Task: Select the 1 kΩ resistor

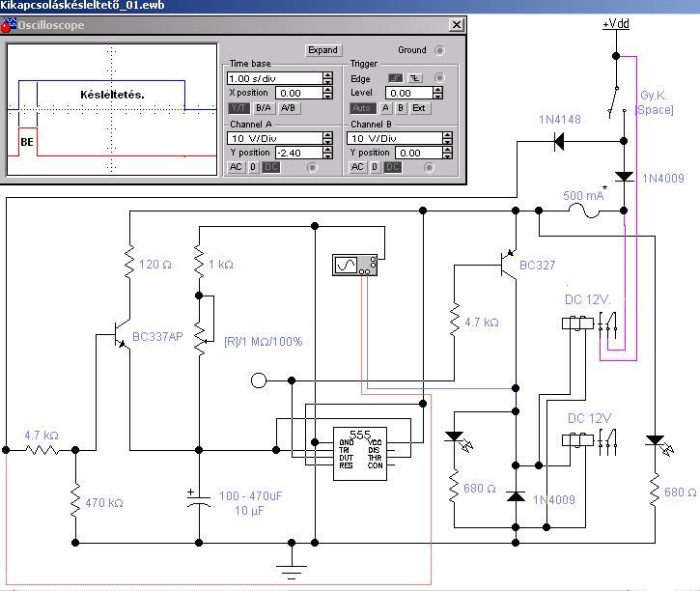Action: coord(199,264)
